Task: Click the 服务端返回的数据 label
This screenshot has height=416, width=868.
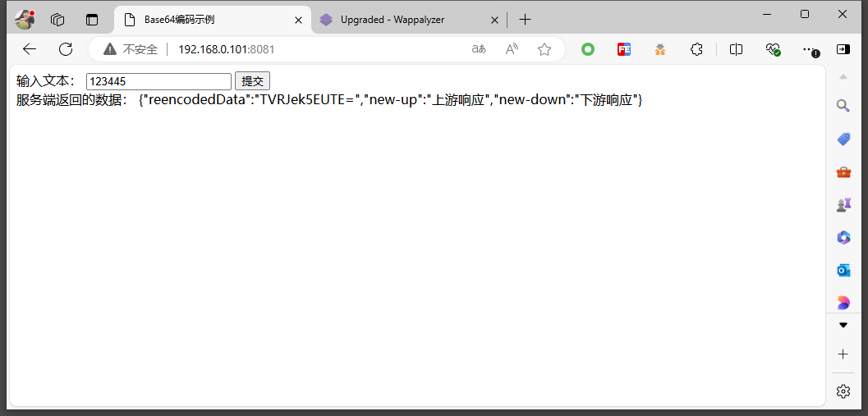Action: (72, 100)
